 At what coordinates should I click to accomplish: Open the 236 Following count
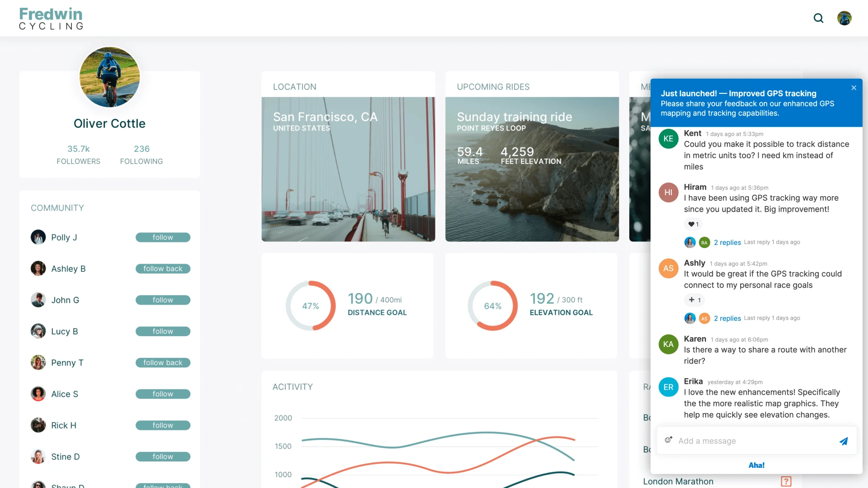142,154
